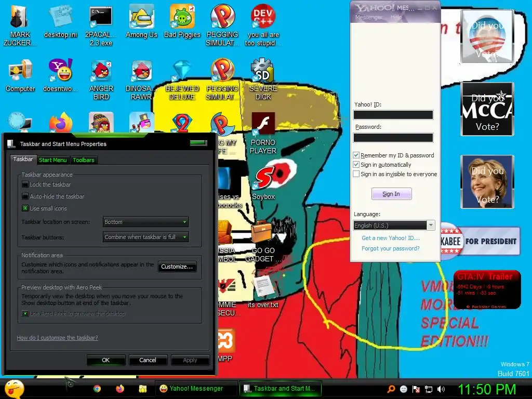Open the Soybox desktop icon

[x=263, y=182]
